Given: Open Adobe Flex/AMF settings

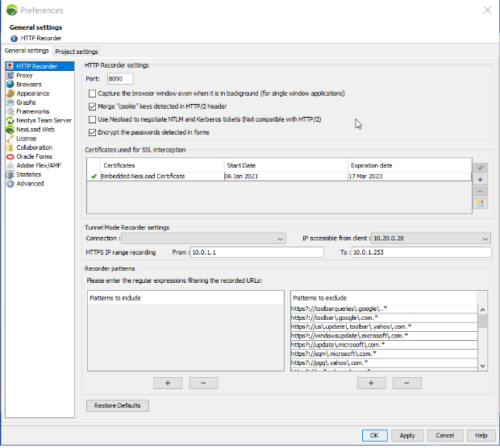Looking at the screenshot, I should (x=37, y=165).
